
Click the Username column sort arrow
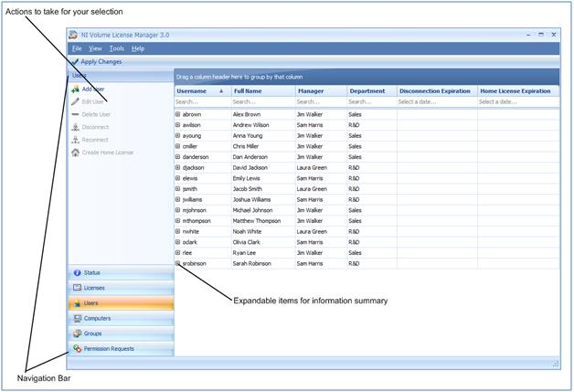coord(221,90)
